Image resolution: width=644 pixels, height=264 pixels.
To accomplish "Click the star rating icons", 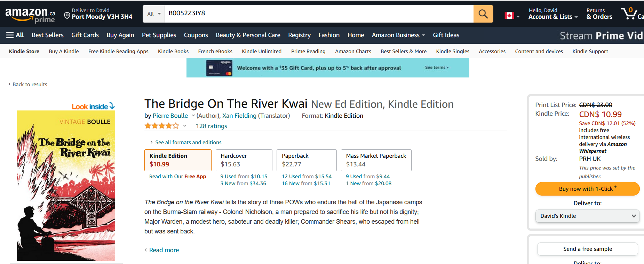I will (162, 126).
